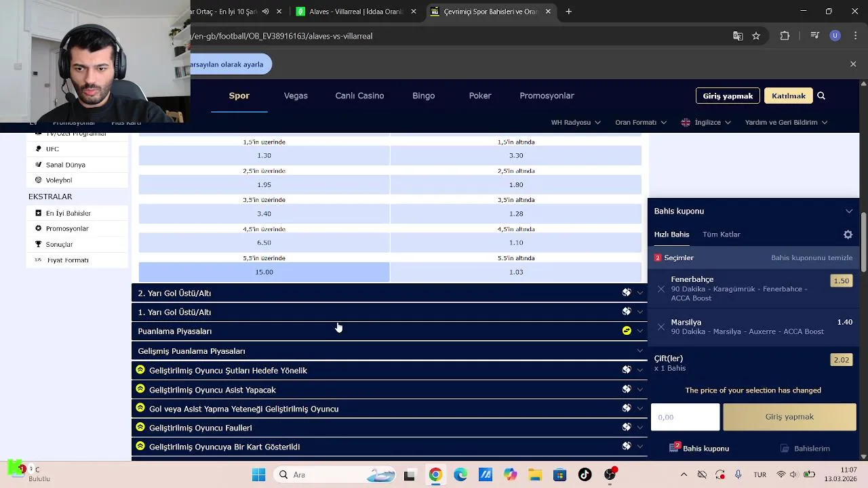Select odds 1.03 for 5.5'in altında

(x=516, y=272)
